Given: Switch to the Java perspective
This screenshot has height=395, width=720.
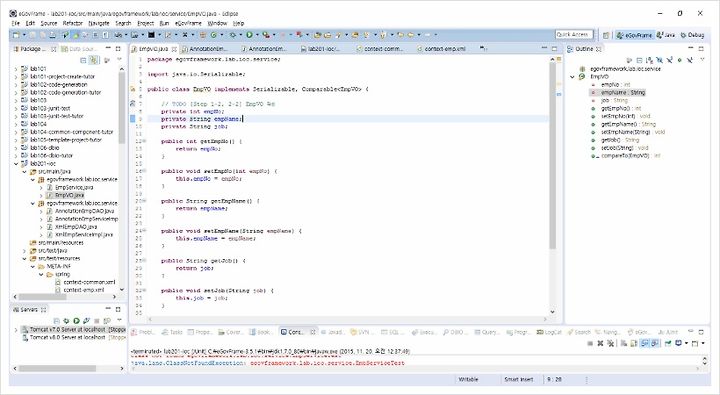Looking at the screenshot, I should (666, 35).
